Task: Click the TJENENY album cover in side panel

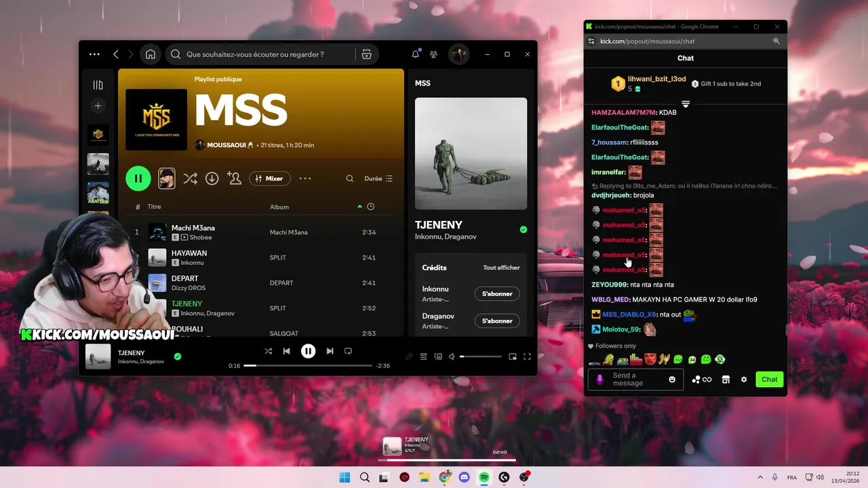Action: pos(471,154)
